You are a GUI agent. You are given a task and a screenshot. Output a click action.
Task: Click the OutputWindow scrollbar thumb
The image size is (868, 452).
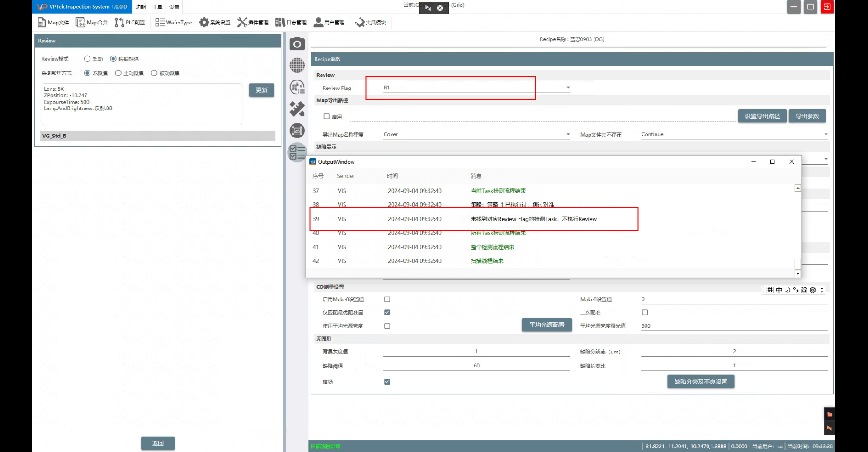(x=798, y=264)
